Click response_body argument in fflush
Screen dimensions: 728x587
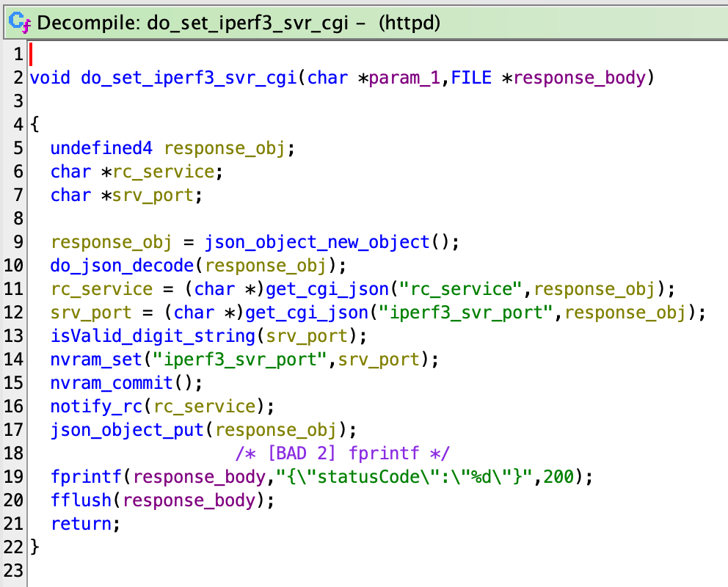189,500
